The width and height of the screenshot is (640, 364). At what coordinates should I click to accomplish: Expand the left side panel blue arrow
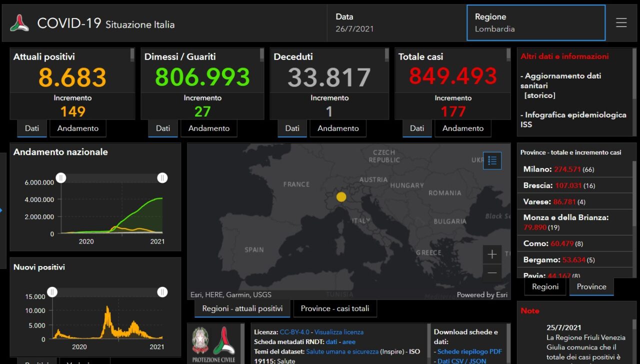[1, 210]
